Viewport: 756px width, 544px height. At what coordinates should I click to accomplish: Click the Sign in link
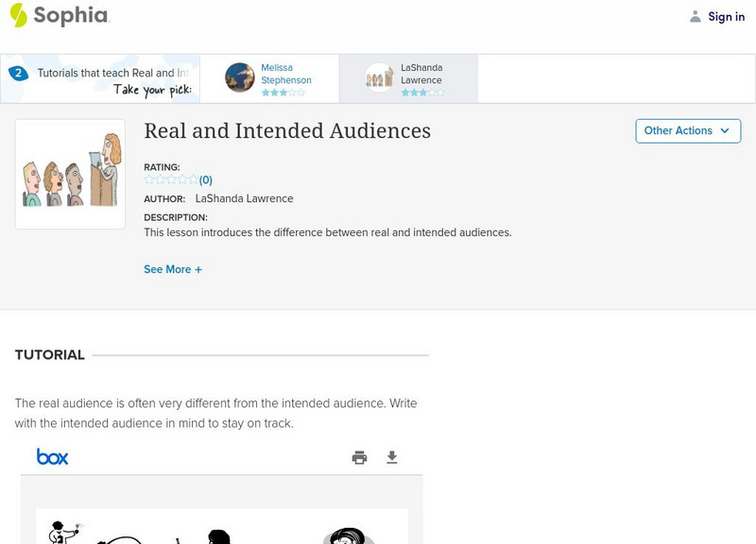point(726,16)
